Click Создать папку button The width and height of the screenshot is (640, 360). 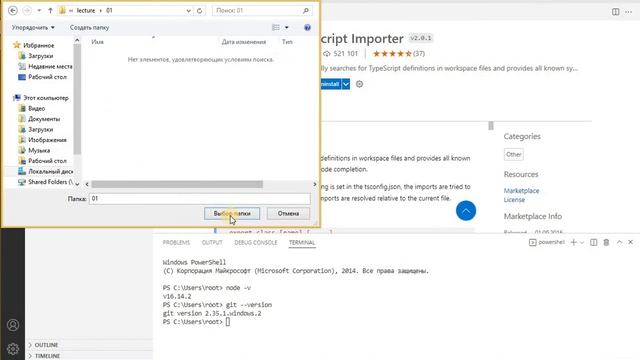89,28
